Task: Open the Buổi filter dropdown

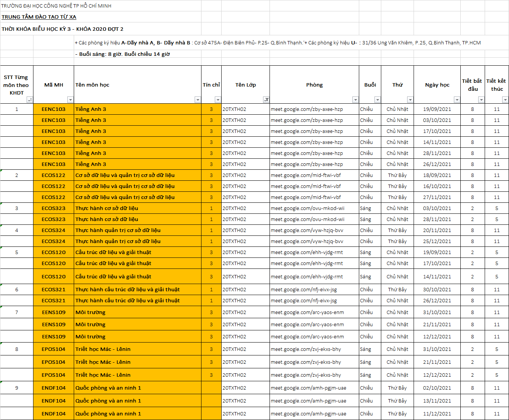Action: pyautogui.click(x=377, y=100)
